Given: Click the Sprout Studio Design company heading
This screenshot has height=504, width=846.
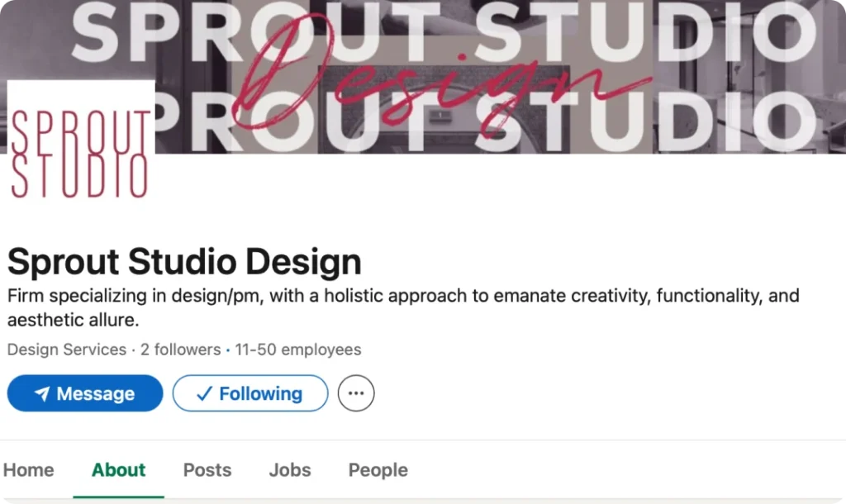Looking at the screenshot, I should 184,262.
